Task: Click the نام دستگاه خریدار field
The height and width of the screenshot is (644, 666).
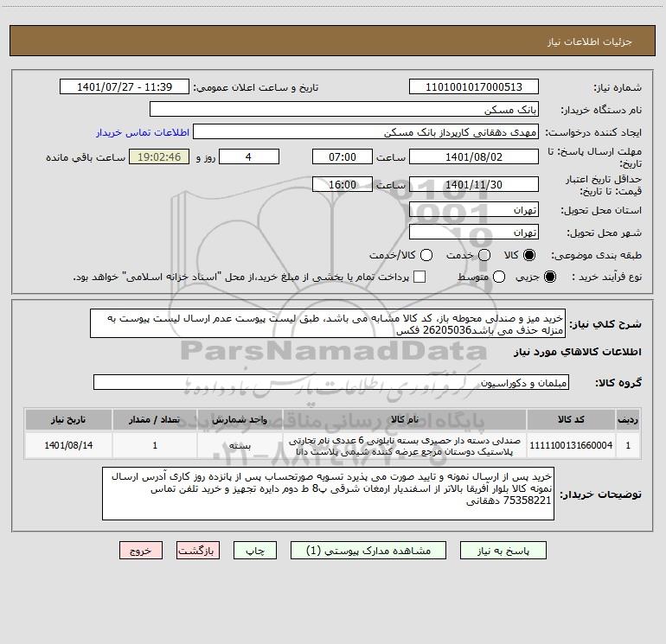Action: point(344,109)
